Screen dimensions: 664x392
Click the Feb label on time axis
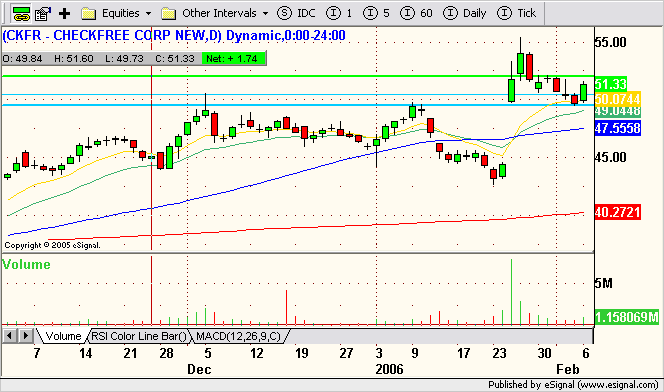pos(567,369)
